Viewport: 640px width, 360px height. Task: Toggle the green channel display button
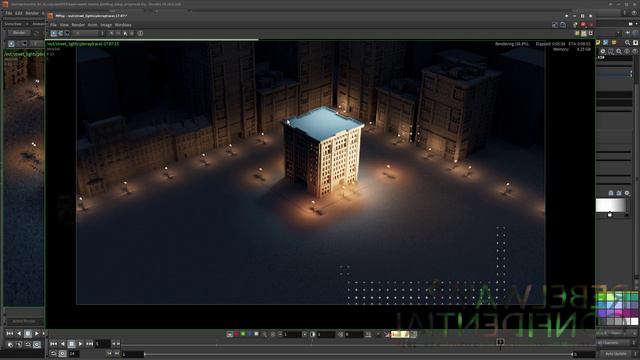coord(243,334)
